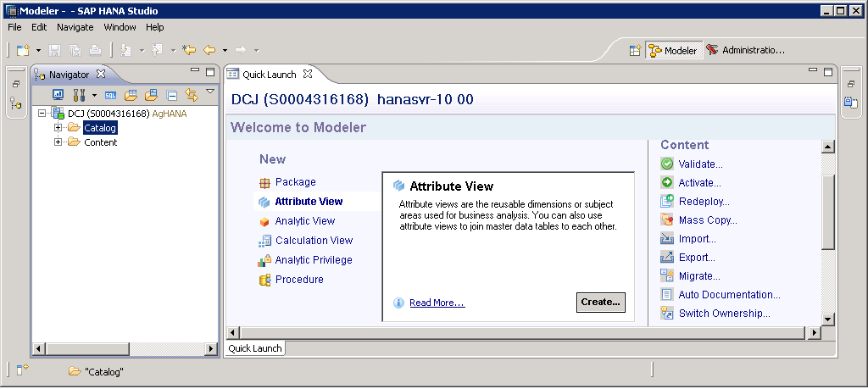Expand the Catalog tree node
The height and width of the screenshot is (389, 868).
tap(58, 128)
